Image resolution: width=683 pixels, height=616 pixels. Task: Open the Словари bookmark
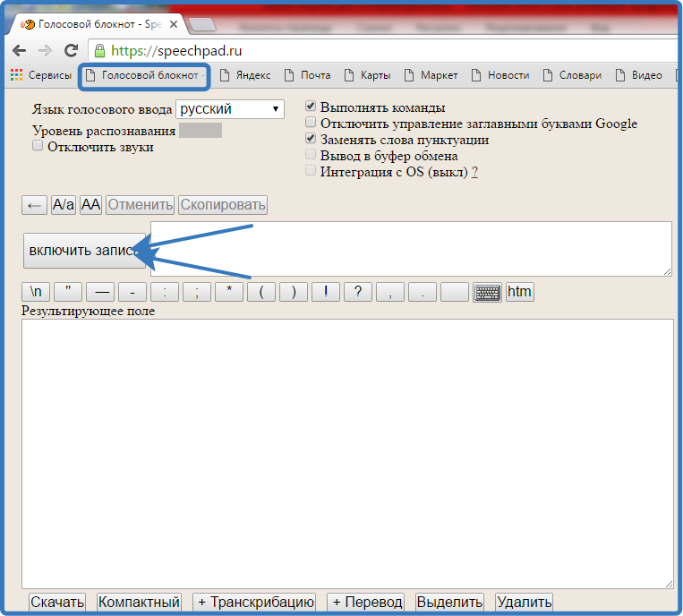point(572,75)
